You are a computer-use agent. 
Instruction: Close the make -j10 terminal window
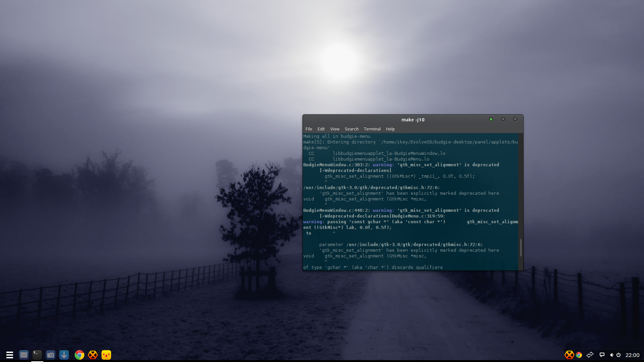click(x=515, y=119)
